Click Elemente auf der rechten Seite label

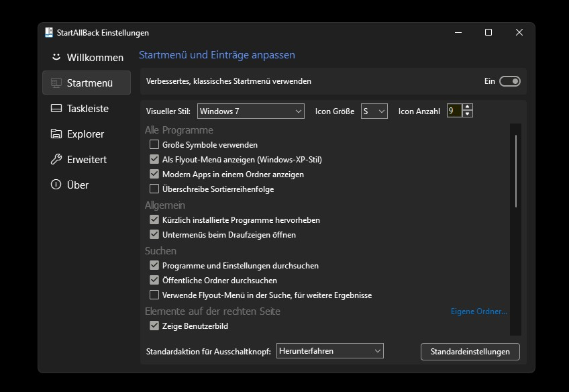[x=212, y=311]
